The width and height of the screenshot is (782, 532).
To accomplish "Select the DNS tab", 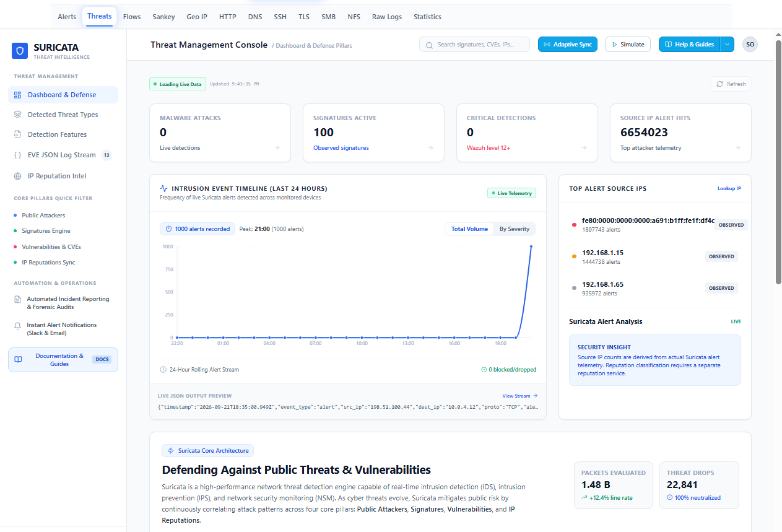I will click(255, 17).
